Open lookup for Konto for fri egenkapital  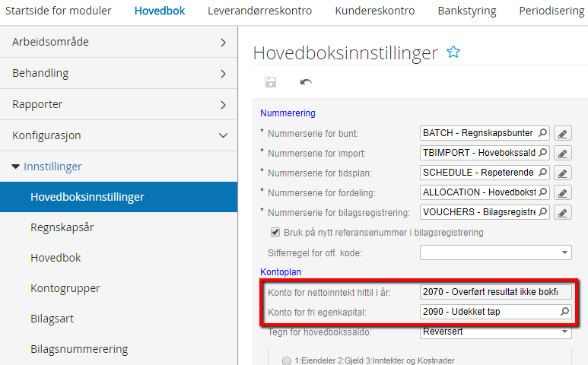pyautogui.click(x=564, y=312)
